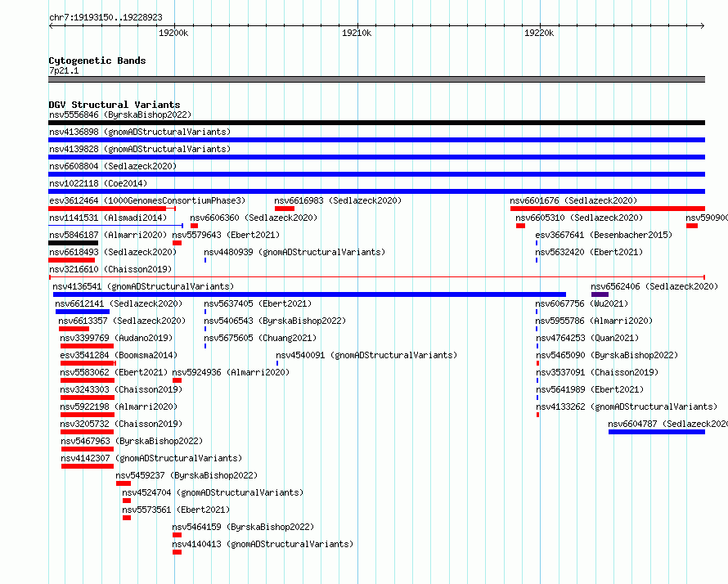Viewport: 728px width, 584px height.
Task: Select esv3612464 (1000GenomesConsortiumPhase3) label
Action: [x=147, y=200]
